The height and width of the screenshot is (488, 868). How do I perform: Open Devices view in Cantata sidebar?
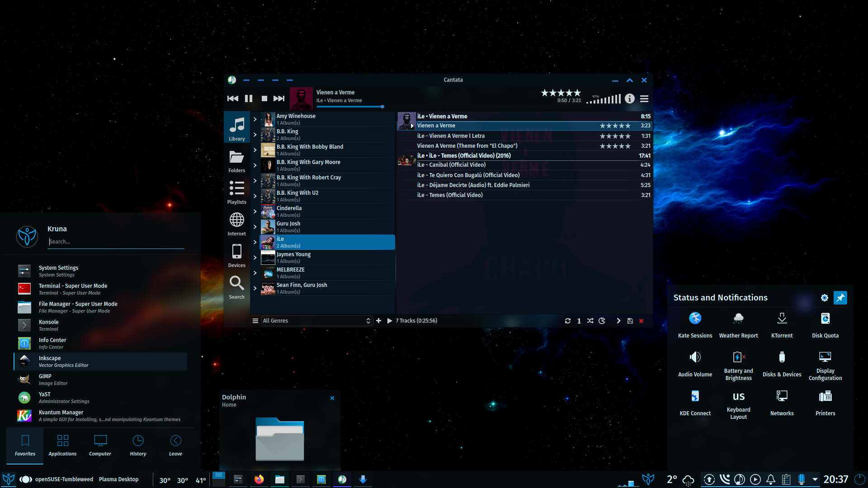pyautogui.click(x=237, y=255)
